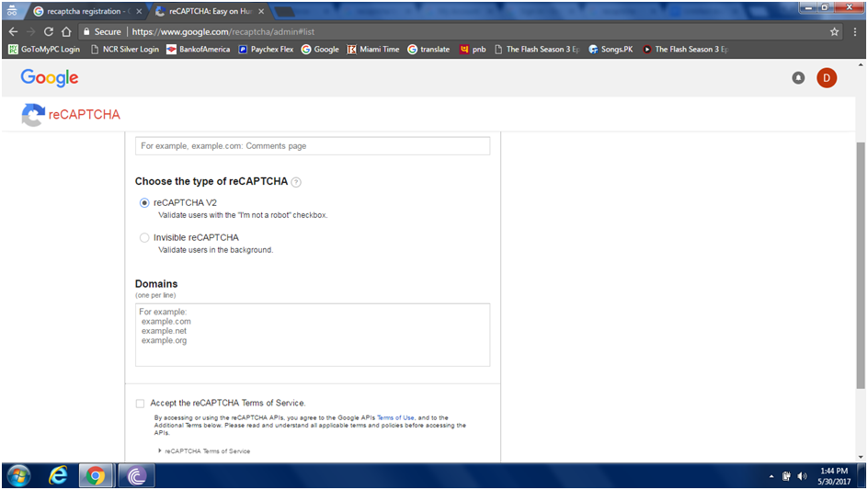Screen dimensions: 868x490
Task: Open the Chrome three-dot menu
Action: [855, 31]
